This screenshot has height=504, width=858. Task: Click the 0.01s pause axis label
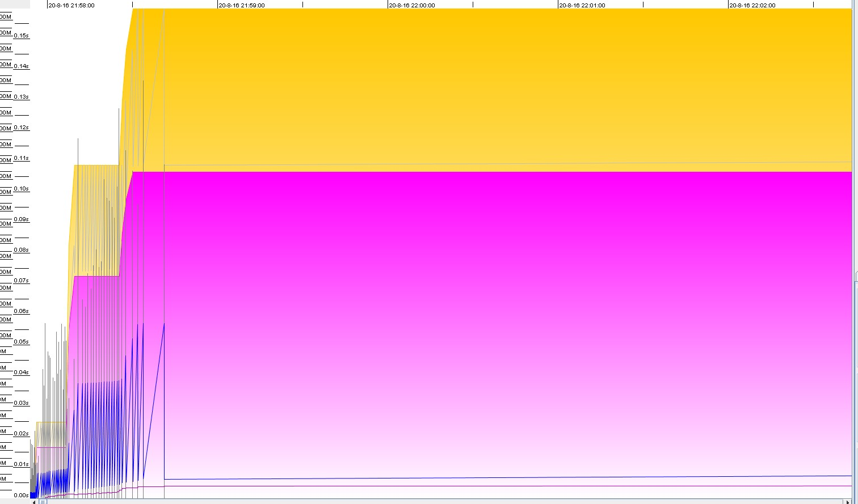22,464
